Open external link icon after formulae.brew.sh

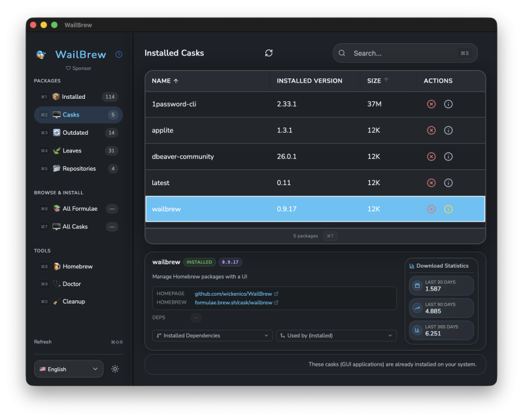[276, 302]
